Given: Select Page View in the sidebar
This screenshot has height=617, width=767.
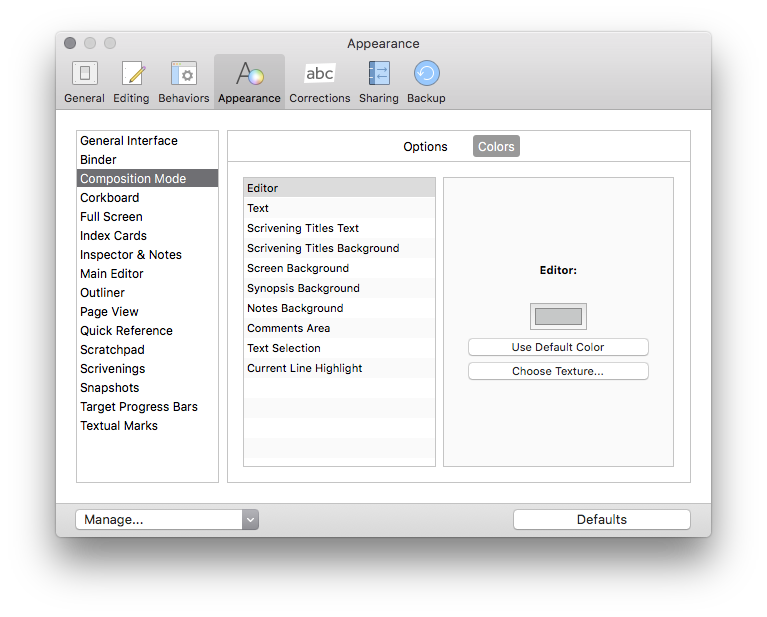Looking at the screenshot, I should [x=147, y=312].
